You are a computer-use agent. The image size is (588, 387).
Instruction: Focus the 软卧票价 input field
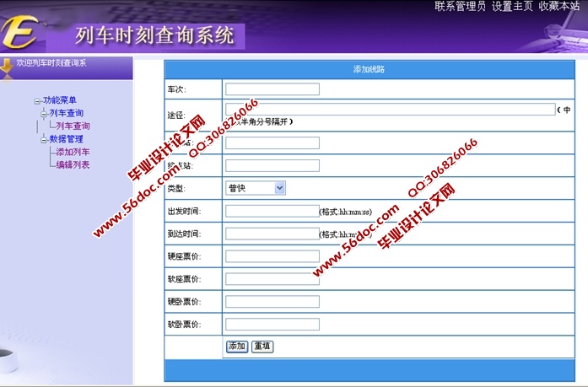(x=272, y=324)
